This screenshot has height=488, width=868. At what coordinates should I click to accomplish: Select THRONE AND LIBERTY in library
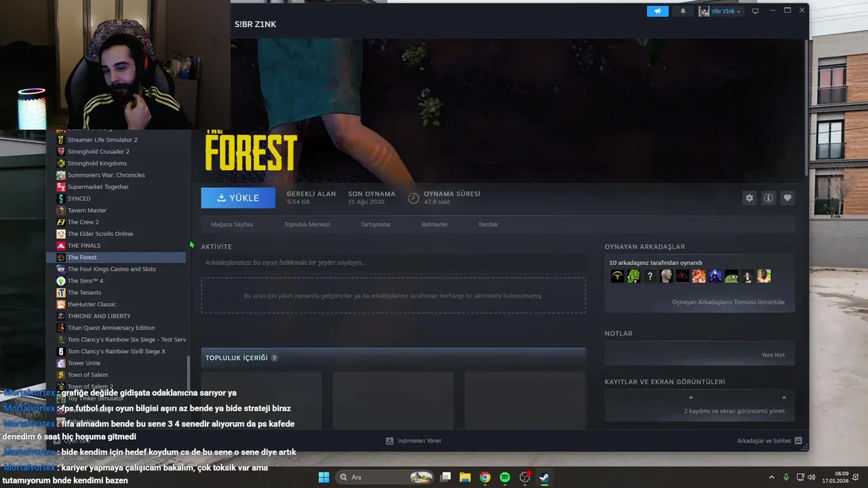click(99, 316)
